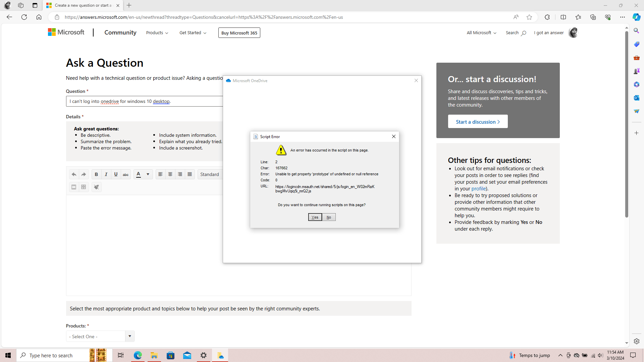This screenshot has width=644, height=362.
Task: Click the page vertical scrollbar thumb
Action: coord(627,124)
